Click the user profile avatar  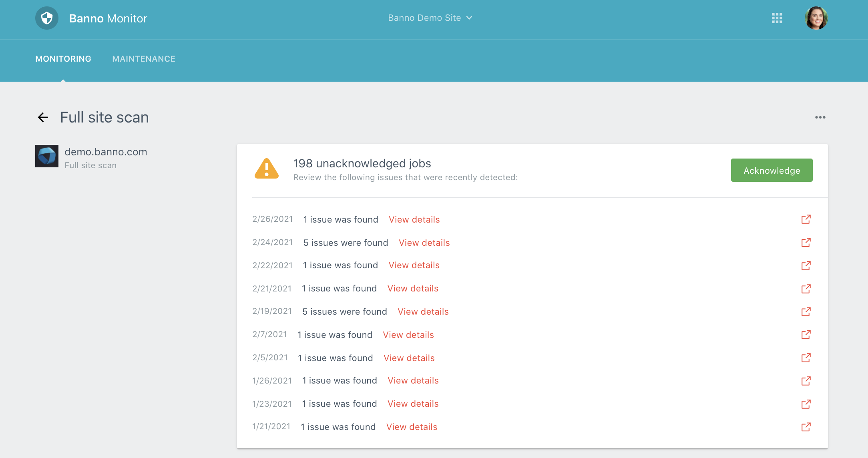816,18
